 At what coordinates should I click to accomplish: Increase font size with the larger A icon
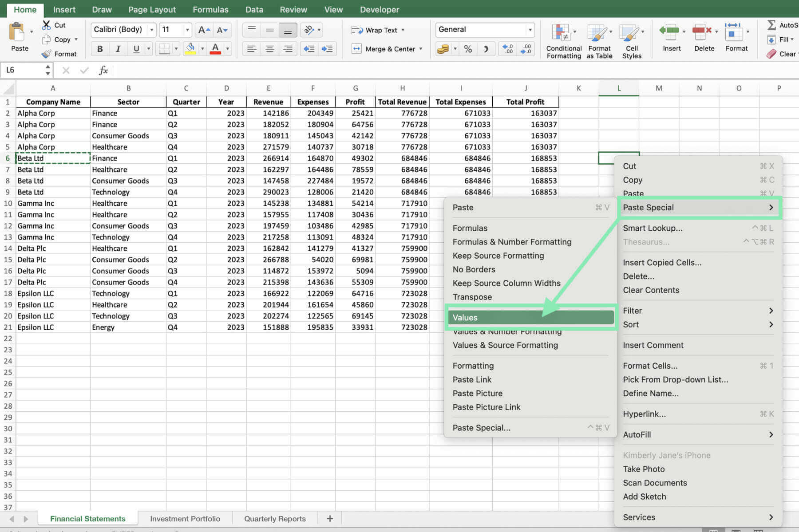click(204, 30)
